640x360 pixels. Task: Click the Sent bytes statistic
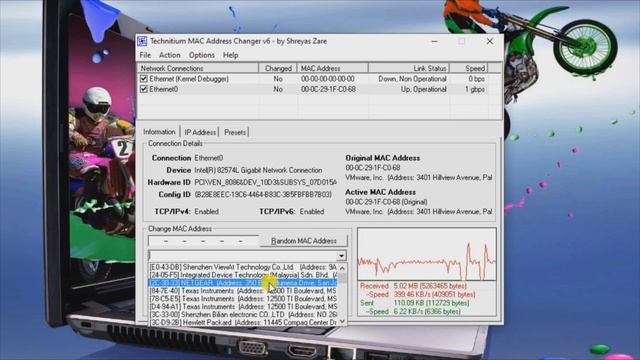(x=415, y=303)
